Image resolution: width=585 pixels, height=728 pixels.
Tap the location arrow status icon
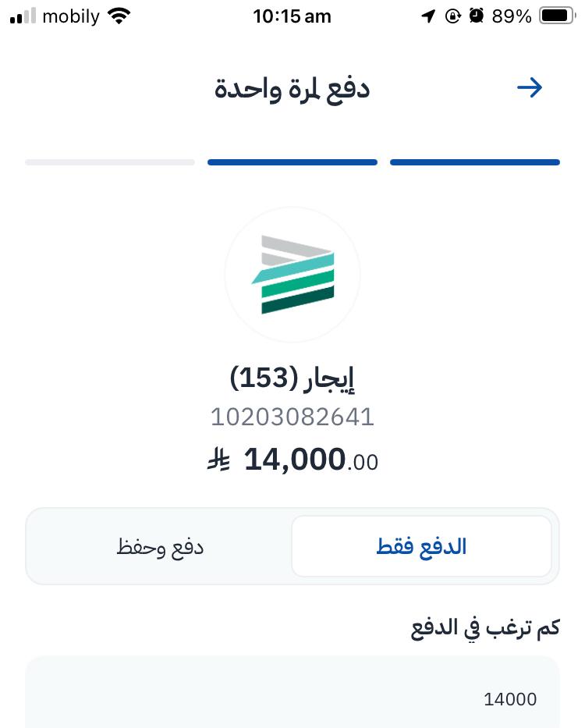click(428, 16)
